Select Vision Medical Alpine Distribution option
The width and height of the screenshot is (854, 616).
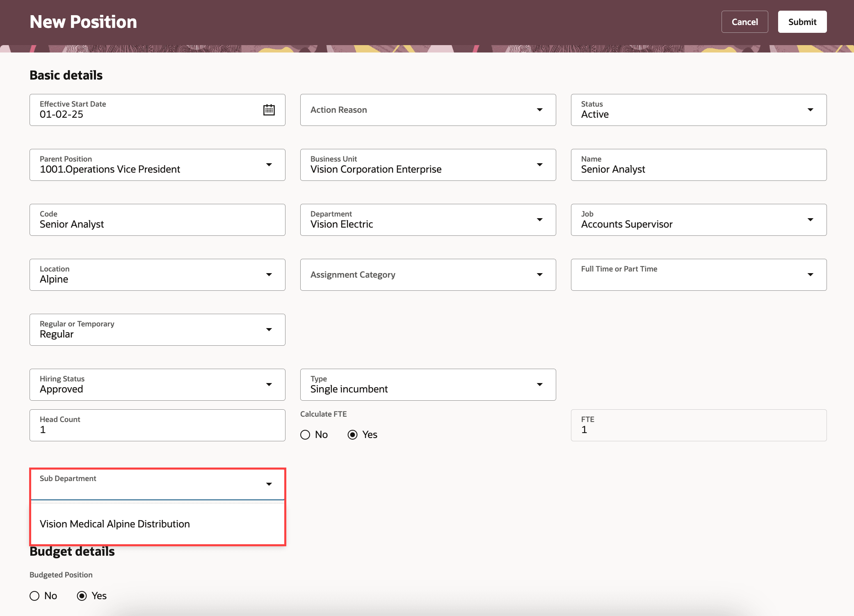tap(115, 524)
